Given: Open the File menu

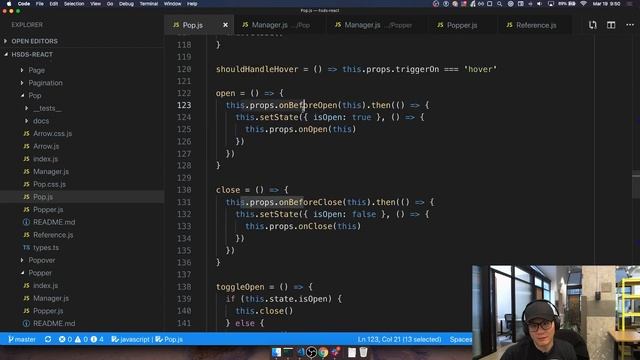Looking at the screenshot, I should 40,4.
